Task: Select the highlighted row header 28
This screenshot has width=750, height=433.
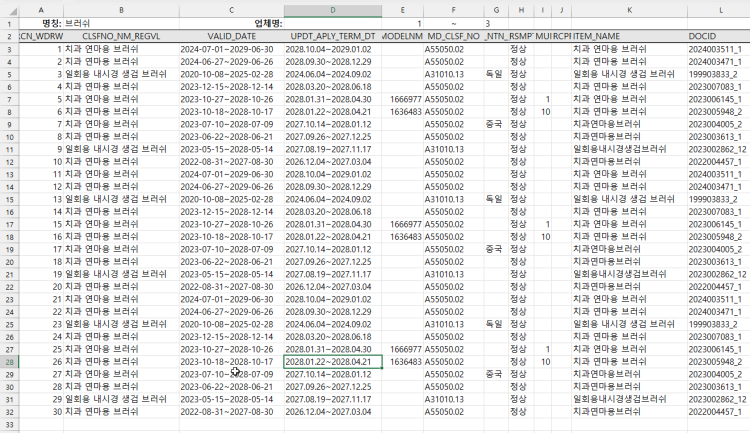Action: tap(10, 362)
